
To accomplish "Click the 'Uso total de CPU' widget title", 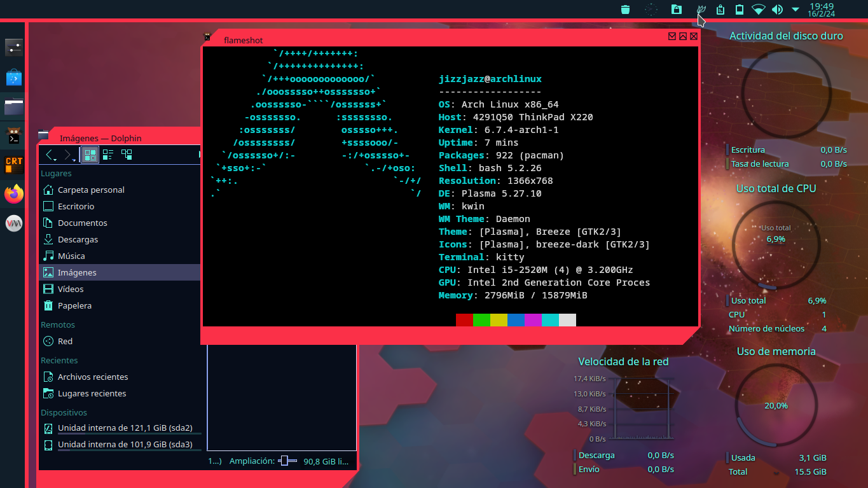I will 776,188.
